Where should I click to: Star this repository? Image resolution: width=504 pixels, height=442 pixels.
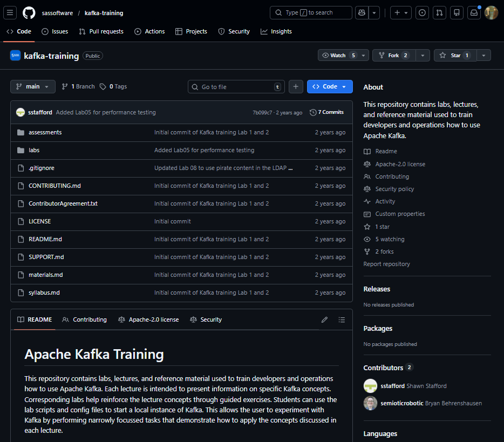point(455,55)
